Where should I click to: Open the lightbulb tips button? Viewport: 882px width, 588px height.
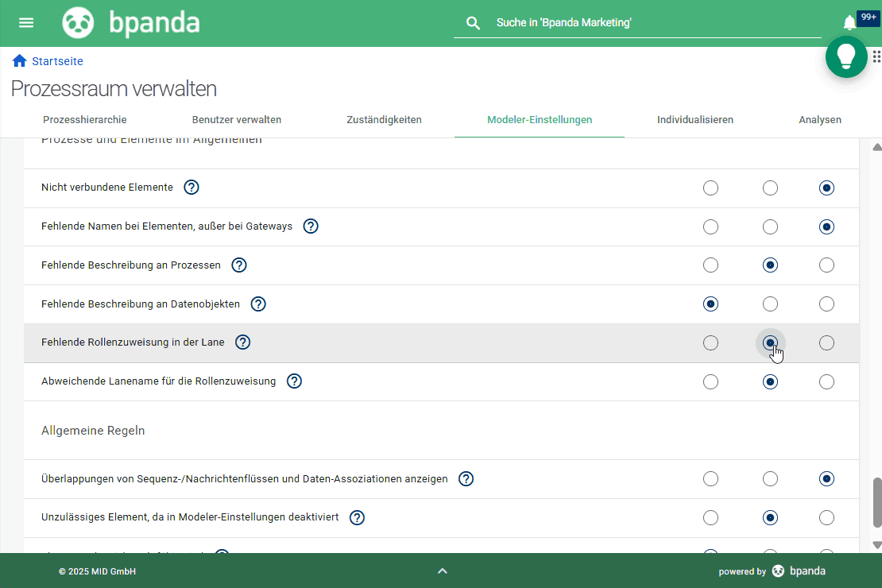pyautogui.click(x=846, y=56)
